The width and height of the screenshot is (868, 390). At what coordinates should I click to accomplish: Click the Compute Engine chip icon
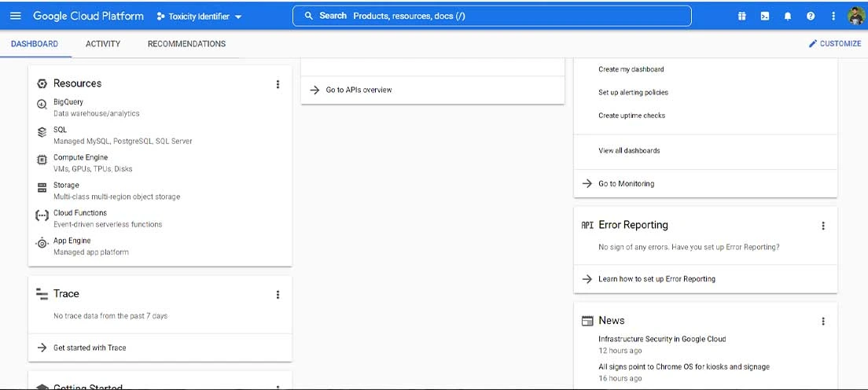coord(42,160)
